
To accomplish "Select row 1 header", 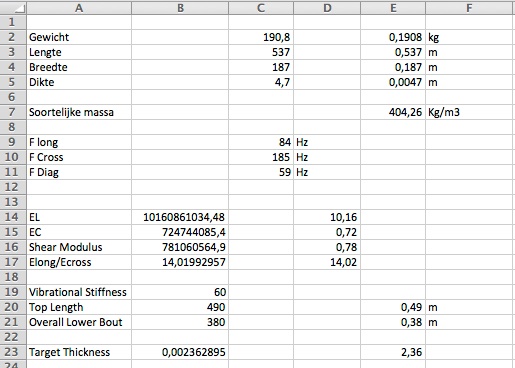I will pos(13,22).
